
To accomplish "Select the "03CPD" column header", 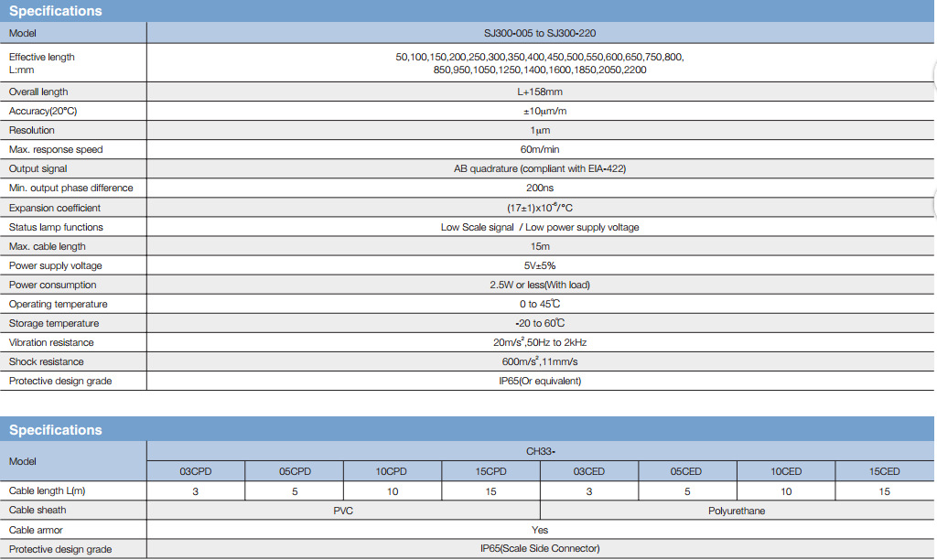I will pyautogui.click(x=196, y=471).
